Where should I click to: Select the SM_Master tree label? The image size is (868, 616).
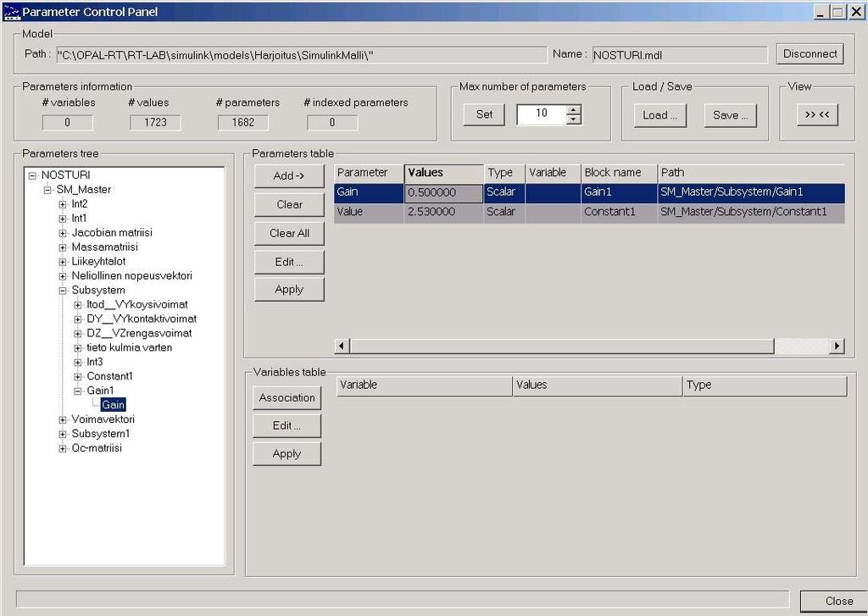84,189
